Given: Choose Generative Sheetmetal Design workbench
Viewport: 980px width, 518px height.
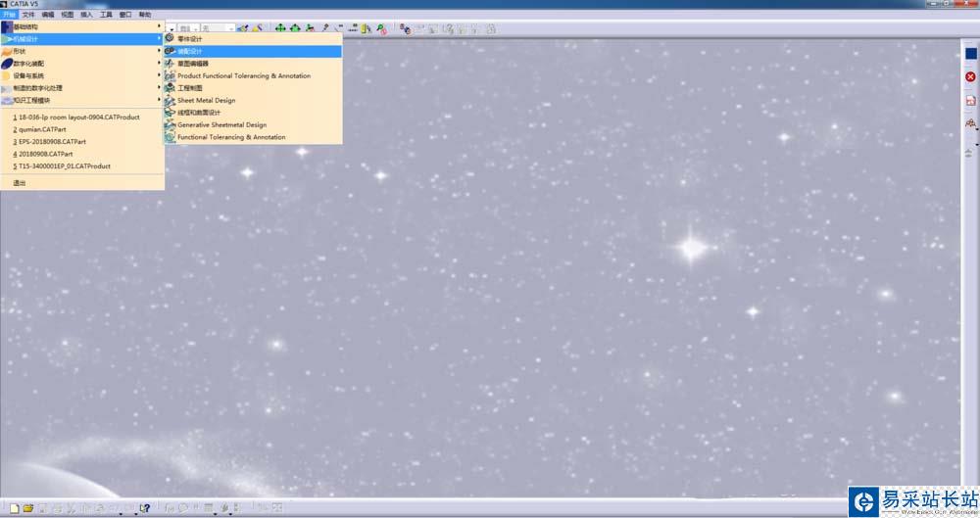Looking at the screenshot, I should tap(253, 124).
